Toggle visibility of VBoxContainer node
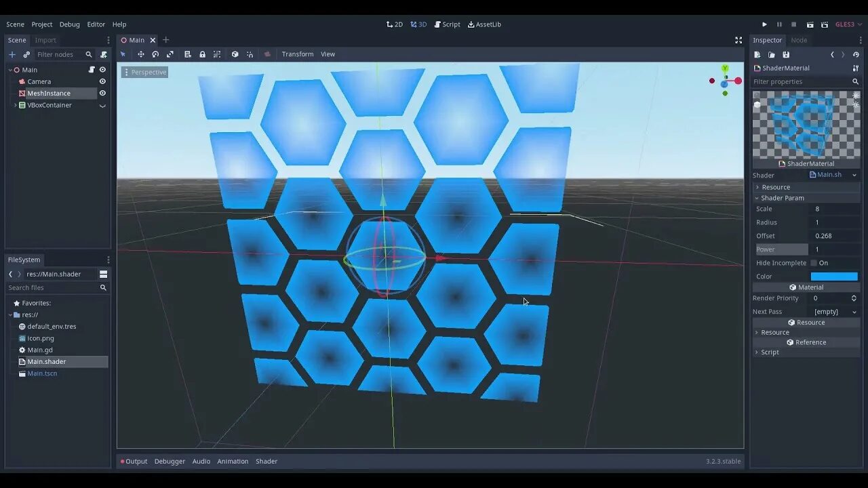 (x=103, y=106)
